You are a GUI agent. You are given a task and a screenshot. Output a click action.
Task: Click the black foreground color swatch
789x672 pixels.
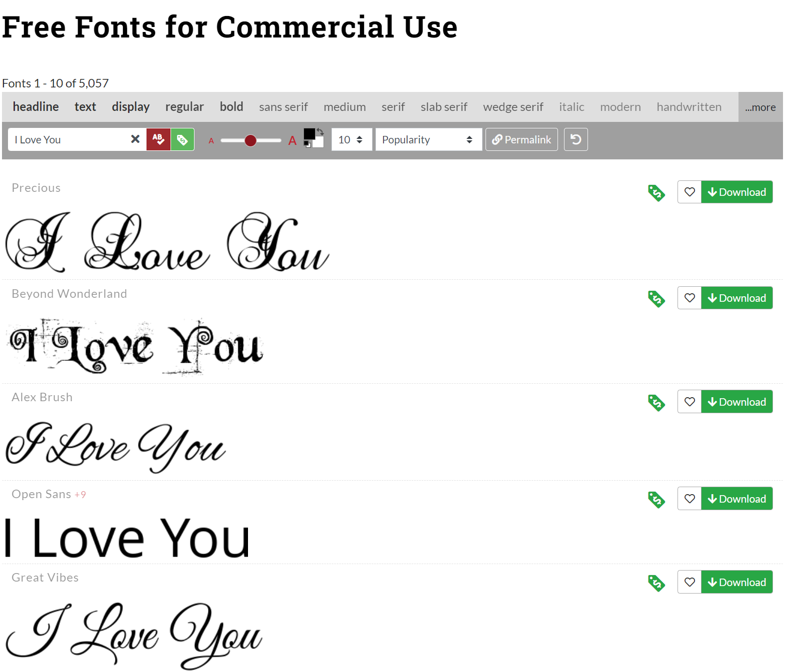pyautogui.click(x=309, y=134)
